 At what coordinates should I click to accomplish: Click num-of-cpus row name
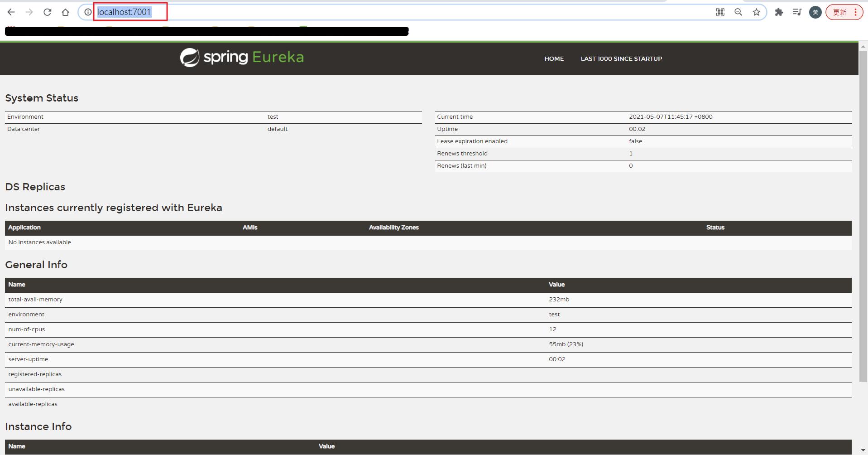coord(27,329)
